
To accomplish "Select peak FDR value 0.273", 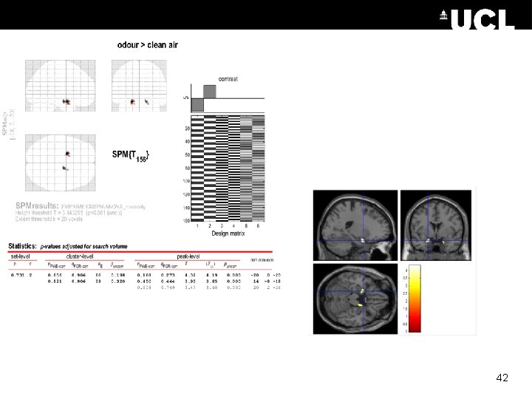I will point(168,275).
